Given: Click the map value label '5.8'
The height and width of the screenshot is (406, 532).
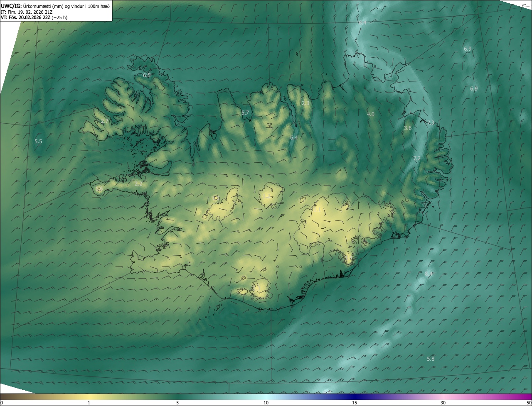Looking at the screenshot, I should click(x=431, y=359).
